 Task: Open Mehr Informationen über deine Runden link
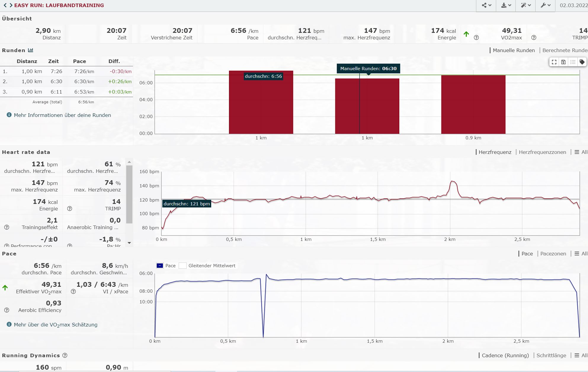click(x=62, y=115)
